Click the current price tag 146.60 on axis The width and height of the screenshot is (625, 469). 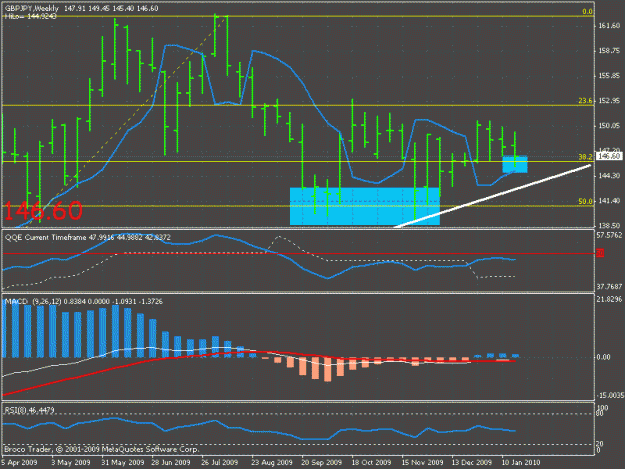(x=610, y=156)
